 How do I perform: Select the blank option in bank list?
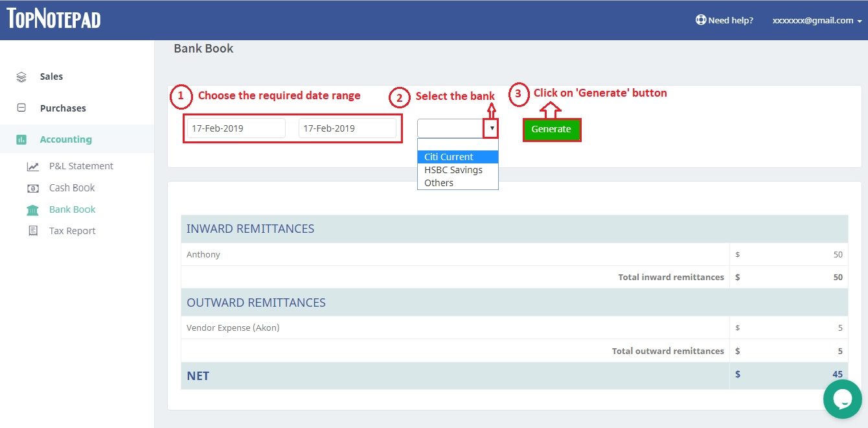(x=458, y=145)
